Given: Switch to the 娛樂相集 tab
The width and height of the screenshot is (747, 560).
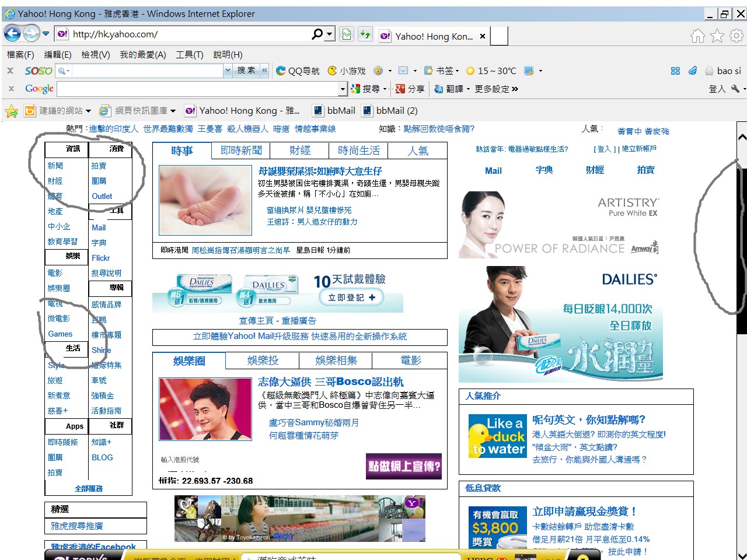Looking at the screenshot, I should pyautogui.click(x=336, y=360).
